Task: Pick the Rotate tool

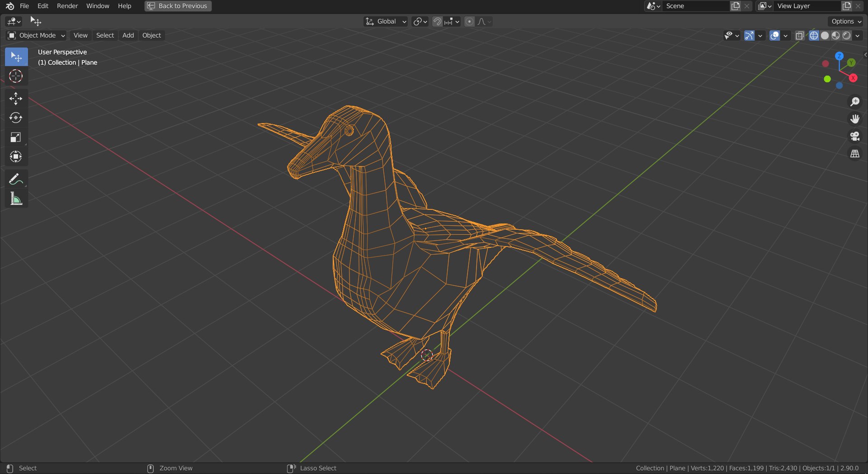Action: [x=16, y=118]
